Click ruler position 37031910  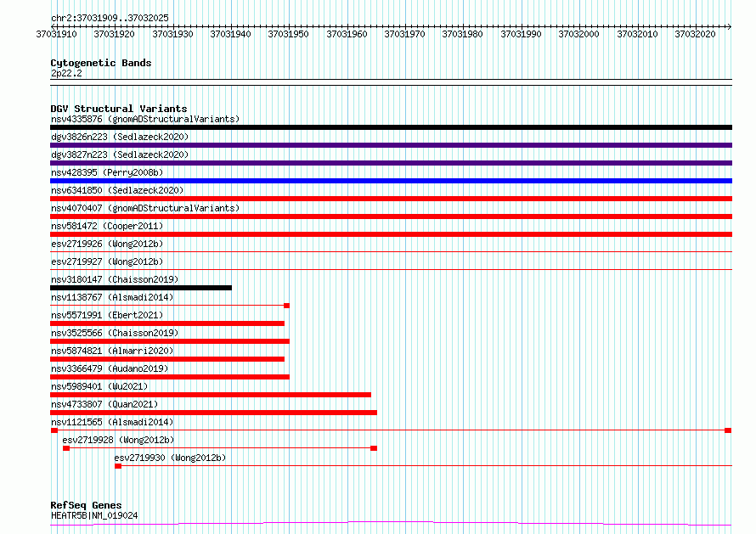click(56, 34)
